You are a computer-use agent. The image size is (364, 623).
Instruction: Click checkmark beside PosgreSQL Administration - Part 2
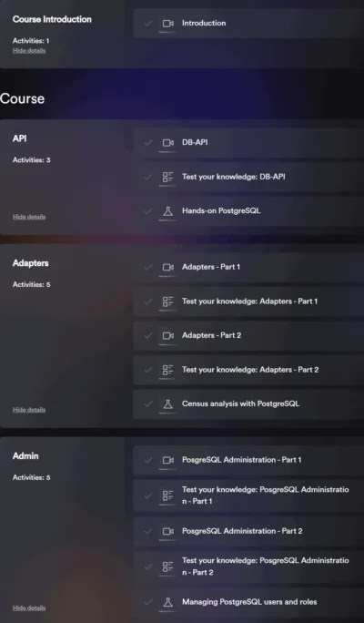(x=148, y=531)
